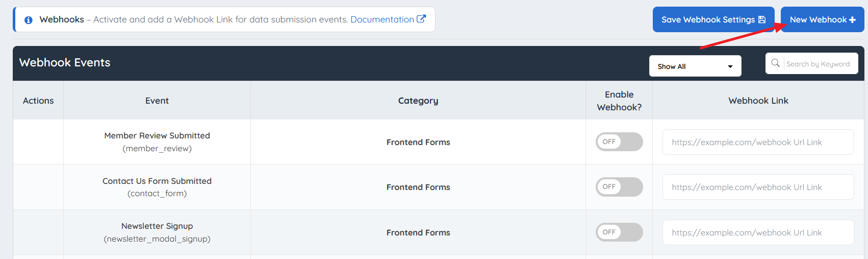Image resolution: width=868 pixels, height=259 pixels.
Task: Turn on the Newsletter Signup webhook
Action: tap(619, 232)
